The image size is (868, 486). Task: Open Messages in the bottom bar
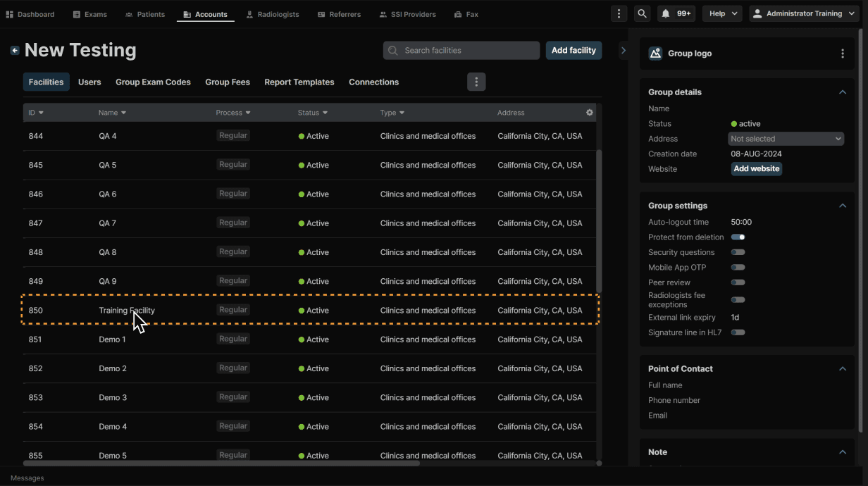27,478
